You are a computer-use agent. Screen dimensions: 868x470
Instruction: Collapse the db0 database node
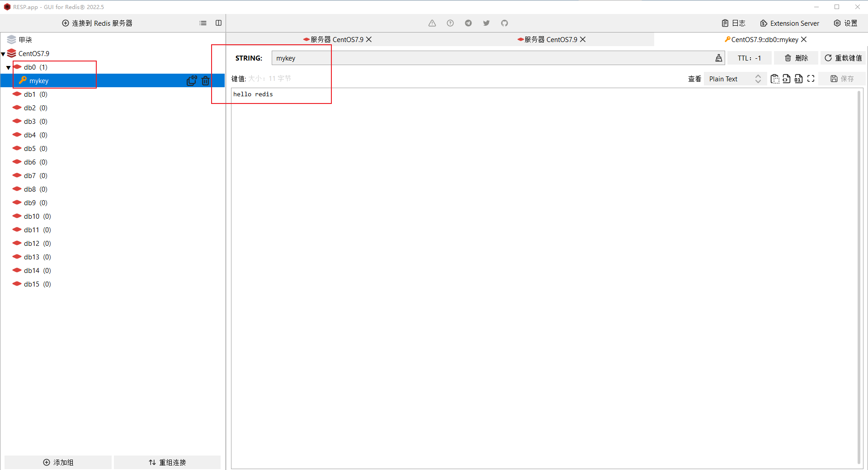[9, 67]
